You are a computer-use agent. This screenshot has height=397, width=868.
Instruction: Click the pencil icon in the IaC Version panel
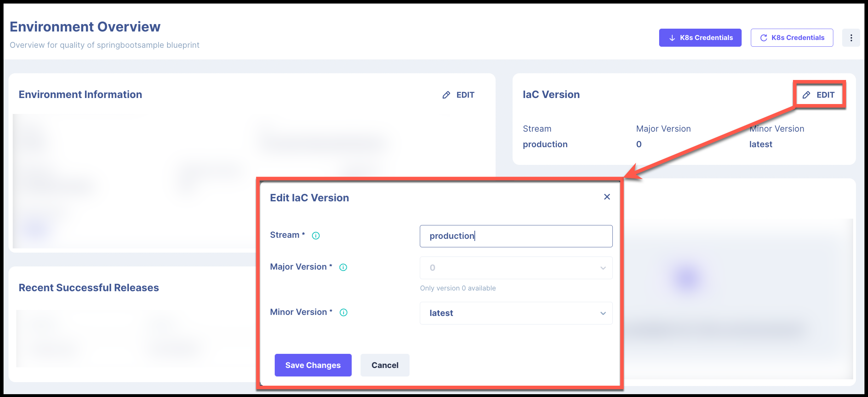(x=806, y=95)
